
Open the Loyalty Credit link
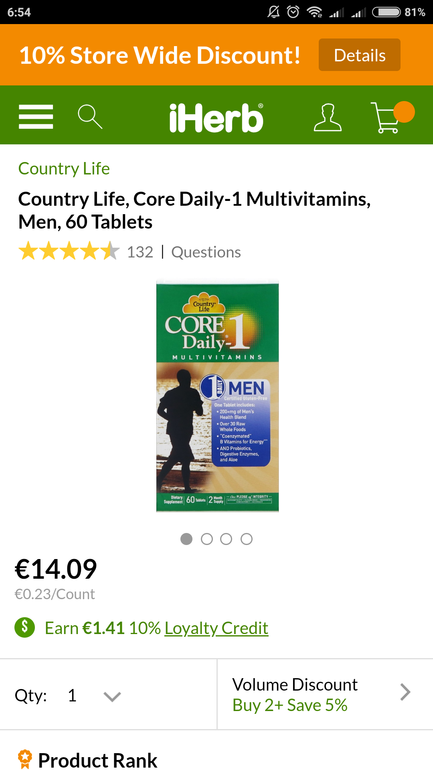pyautogui.click(x=216, y=628)
